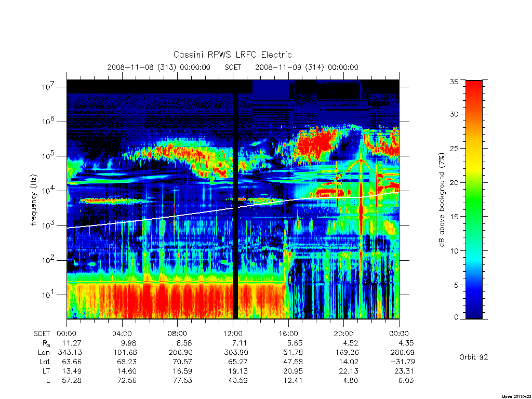Click the "Orbit 92" label
Viewport: 532px width, 399px height.
474,357
